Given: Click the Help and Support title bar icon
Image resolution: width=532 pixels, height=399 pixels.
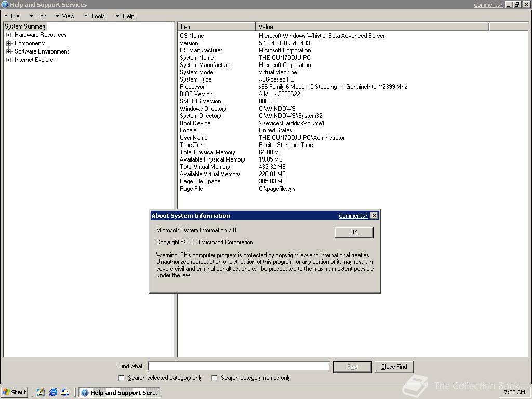Looking at the screenshot, I should click(x=5, y=4).
